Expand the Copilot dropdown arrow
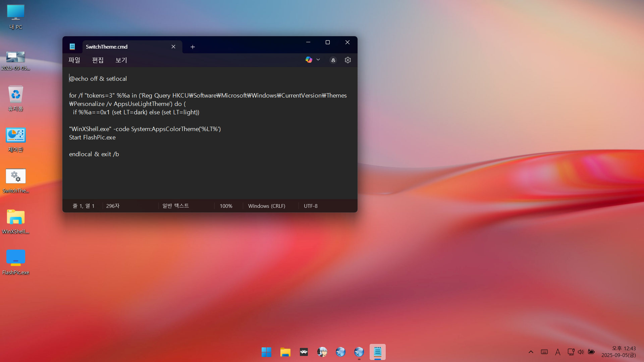644x362 pixels. (318, 60)
